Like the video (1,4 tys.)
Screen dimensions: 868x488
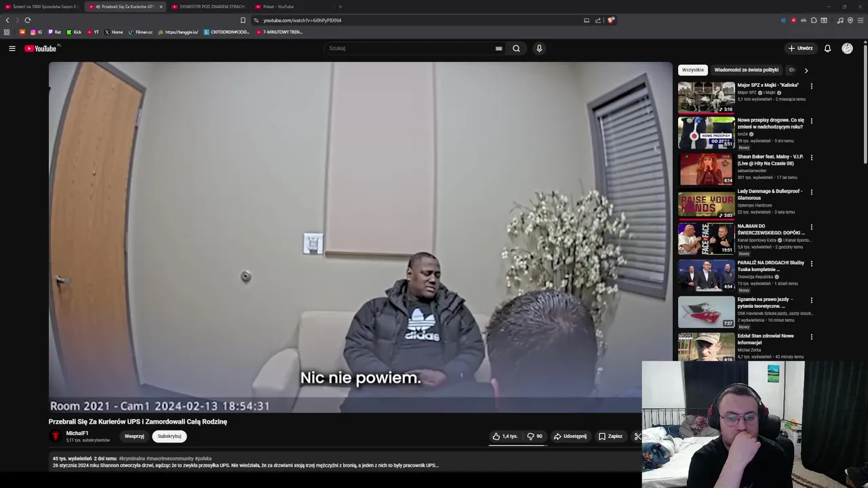505,436
